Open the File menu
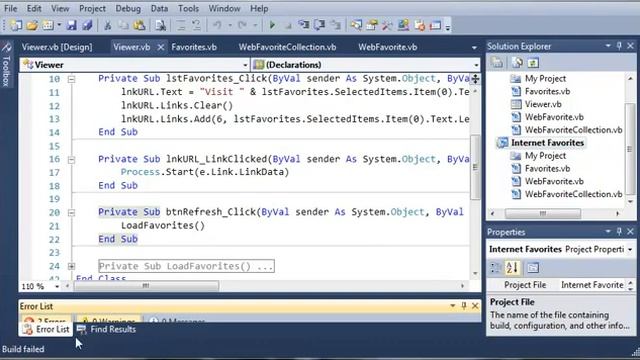Viewport: 640px width, 360px height. [x=10, y=8]
